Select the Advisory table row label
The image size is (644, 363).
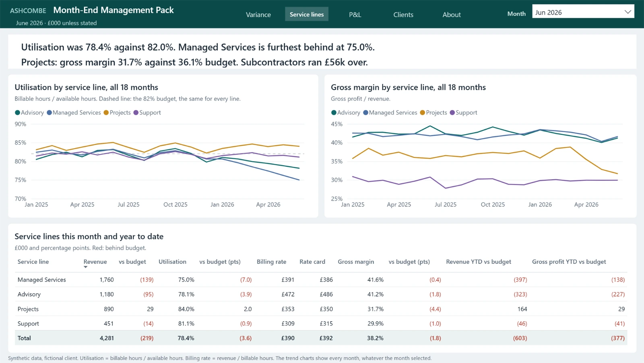coord(29,294)
